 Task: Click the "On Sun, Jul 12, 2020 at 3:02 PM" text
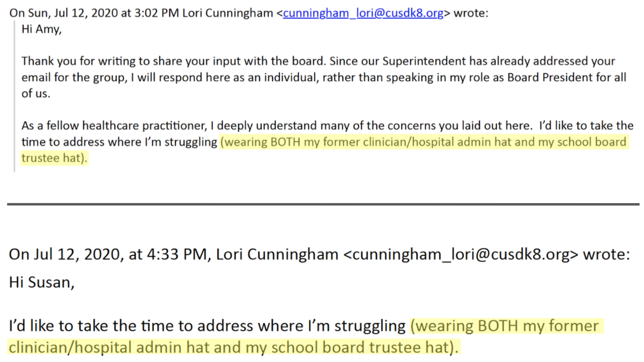click(94, 13)
